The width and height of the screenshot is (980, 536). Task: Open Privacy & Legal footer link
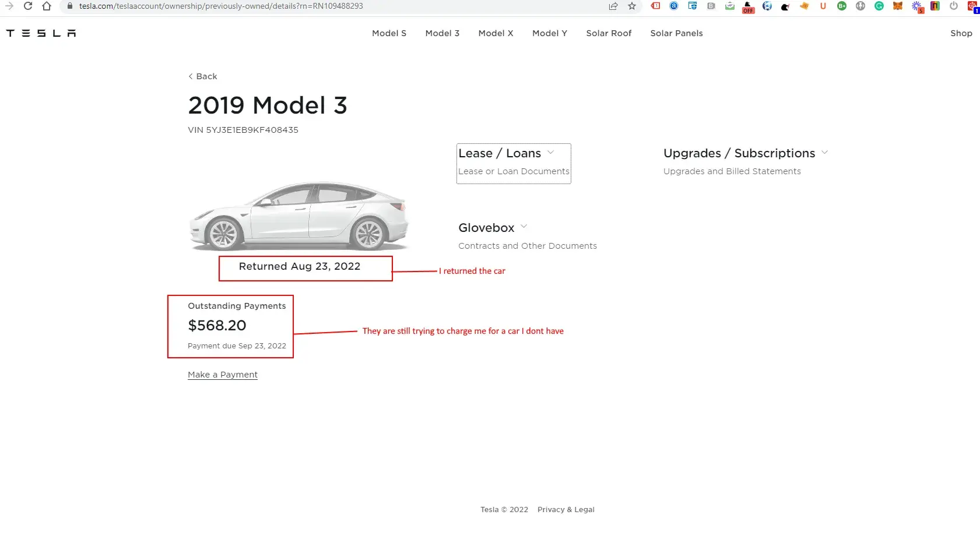click(x=565, y=510)
